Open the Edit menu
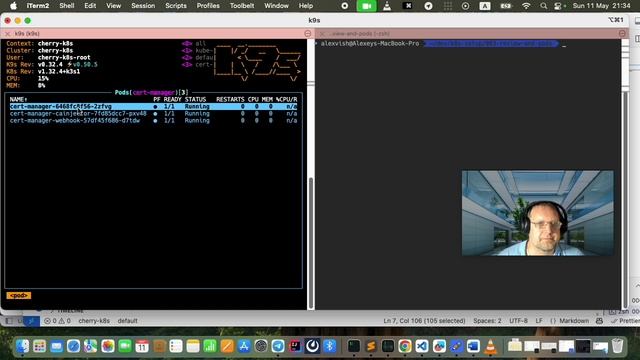This screenshot has height=360, width=640. tap(90, 6)
